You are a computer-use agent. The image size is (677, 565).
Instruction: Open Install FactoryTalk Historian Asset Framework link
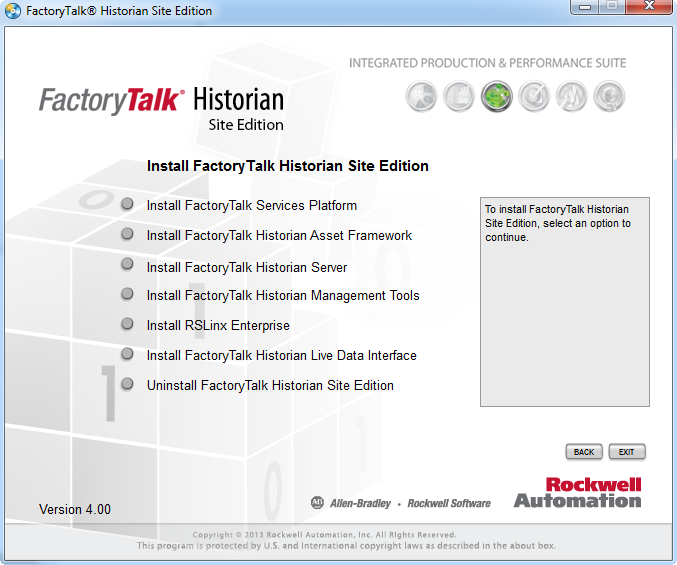point(279,236)
